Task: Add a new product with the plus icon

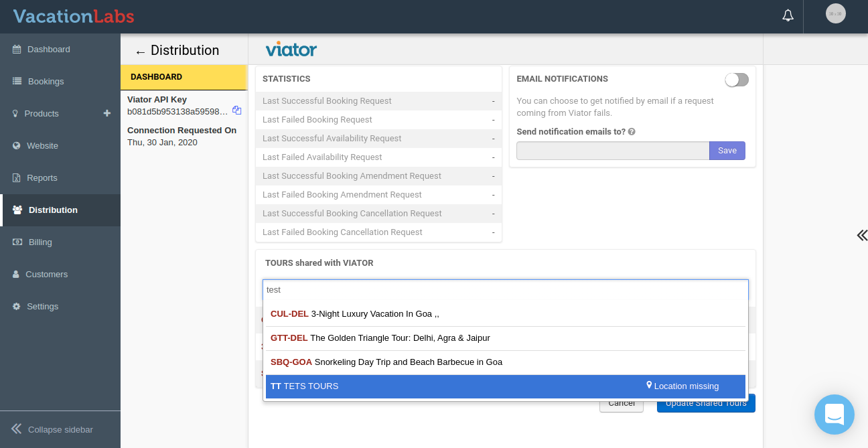Action: (x=106, y=113)
